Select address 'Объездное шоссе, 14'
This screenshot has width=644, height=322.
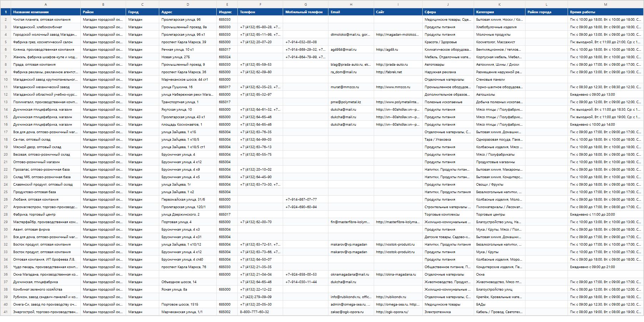[188, 282]
